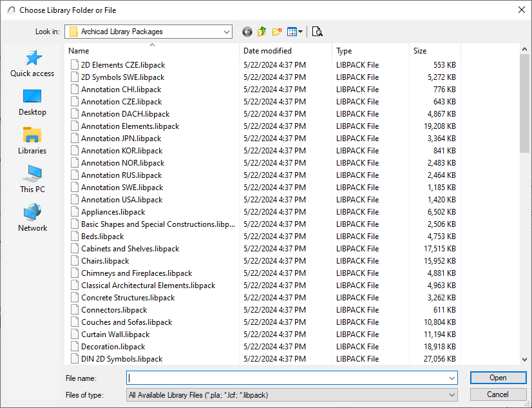The width and height of the screenshot is (532, 408).
Task: Select file icon of 2D Elements CZE.libpack
Action: point(75,65)
